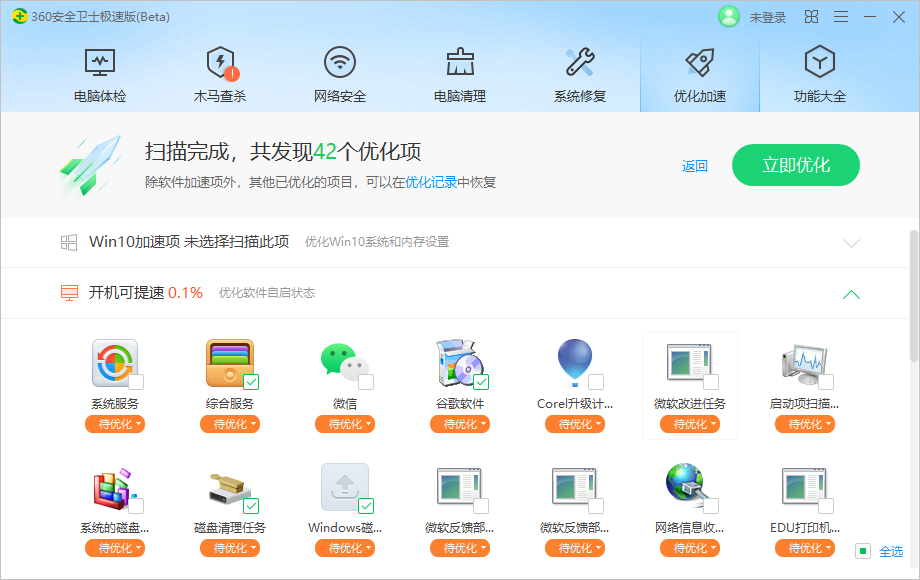Click the 微信 WeChat icon
920x580 pixels.
(x=344, y=363)
